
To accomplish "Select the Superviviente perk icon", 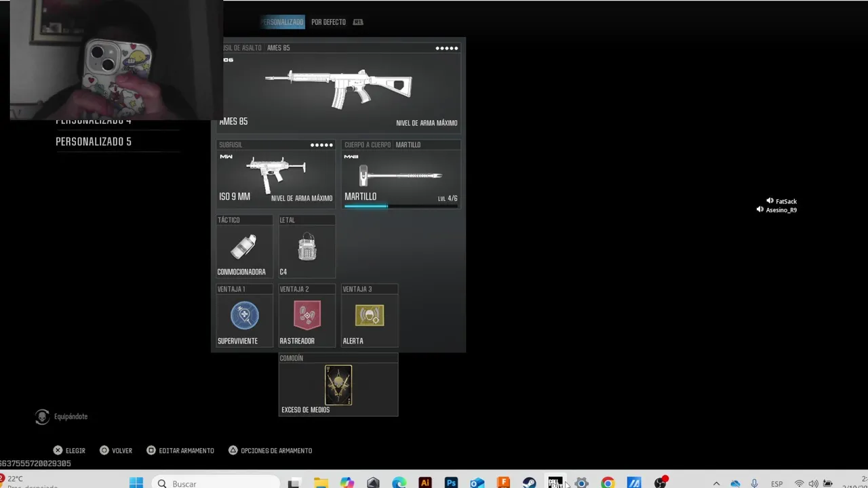I will [244, 315].
